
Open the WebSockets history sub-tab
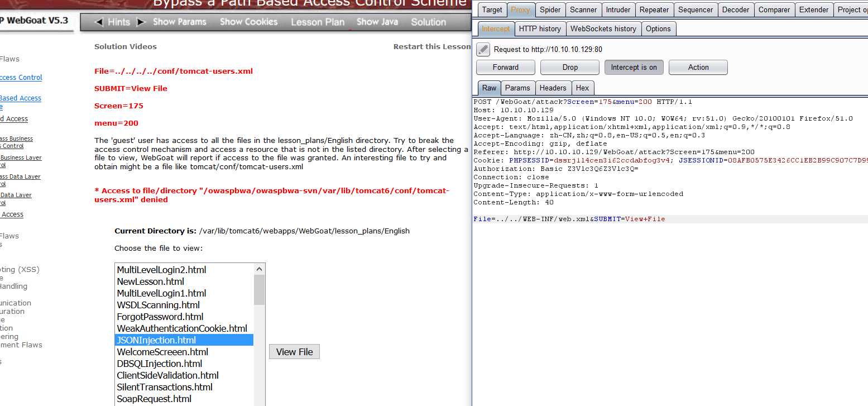pos(603,28)
